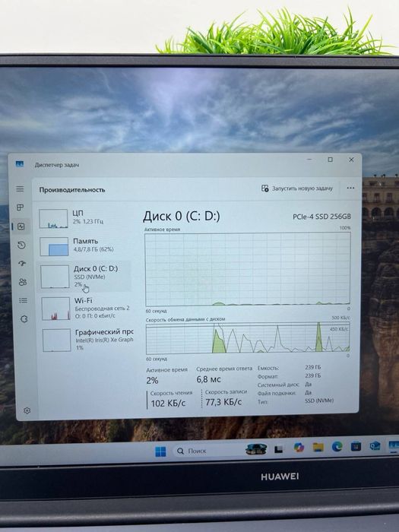399x532 pixels.
Task: Open the Details page icon
Action: tap(23, 300)
